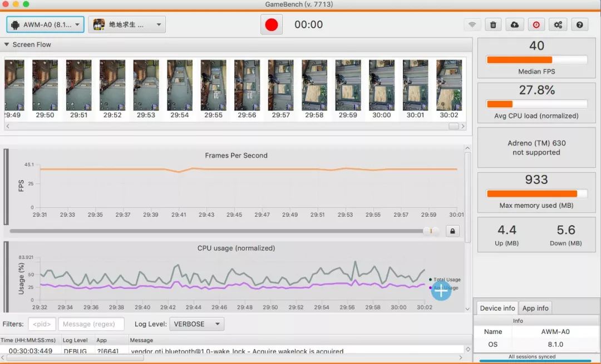The width and height of the screenshot is (601, 364).
Task: Toggle the timeline lock icon
Action: (452, 231)
